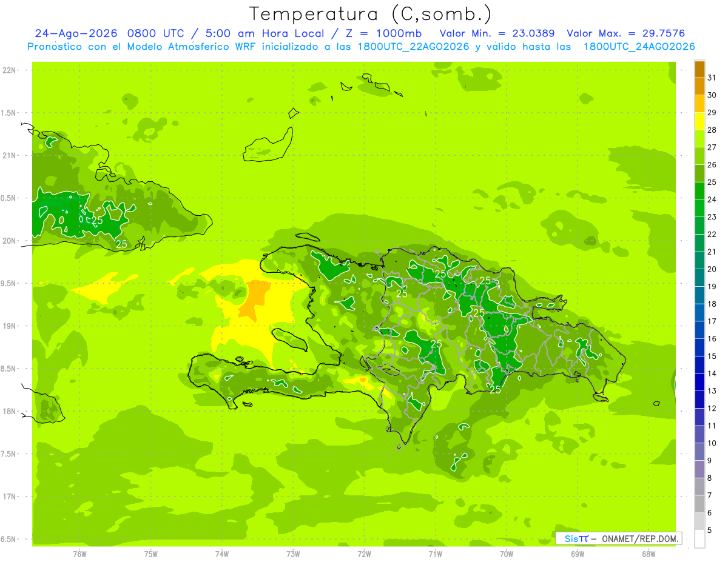Click the "19N" latitude label

click(x=9, y=326)
